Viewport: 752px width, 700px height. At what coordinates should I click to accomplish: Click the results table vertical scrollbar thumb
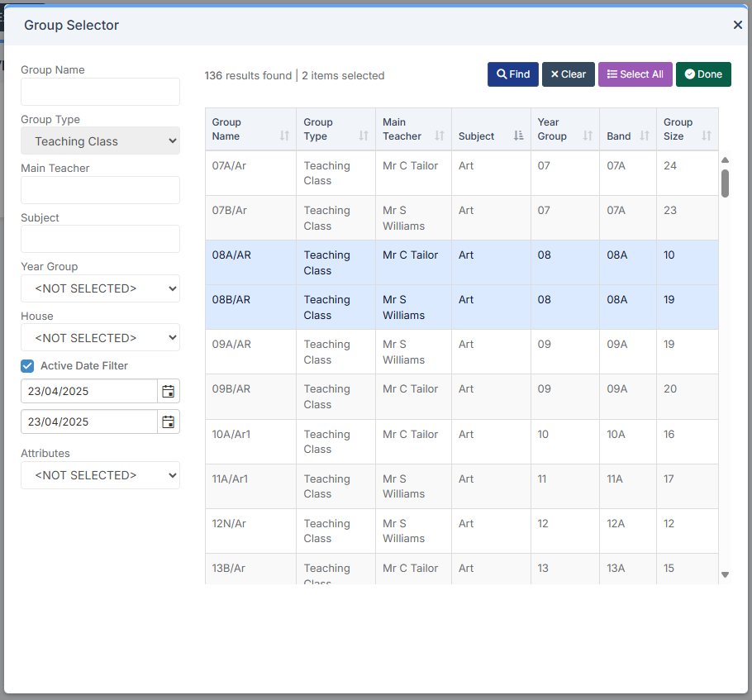[x=725, y=183]
